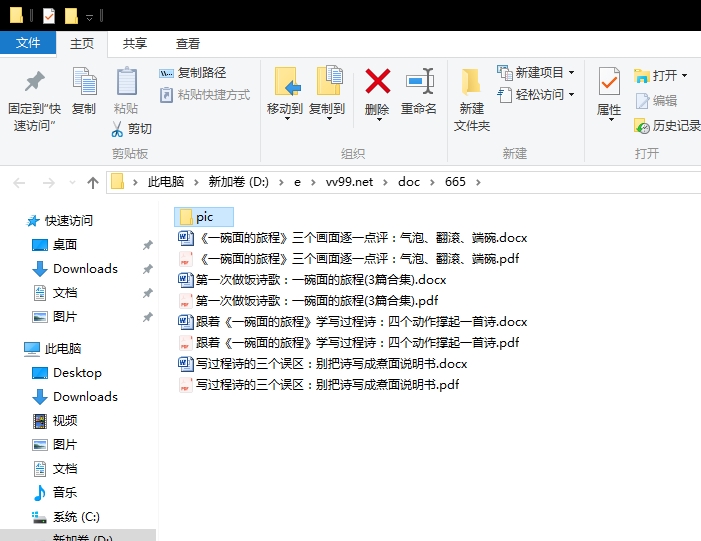Switch to the Home tab
The height and width of the screenshot is (541, 701).
82,44
